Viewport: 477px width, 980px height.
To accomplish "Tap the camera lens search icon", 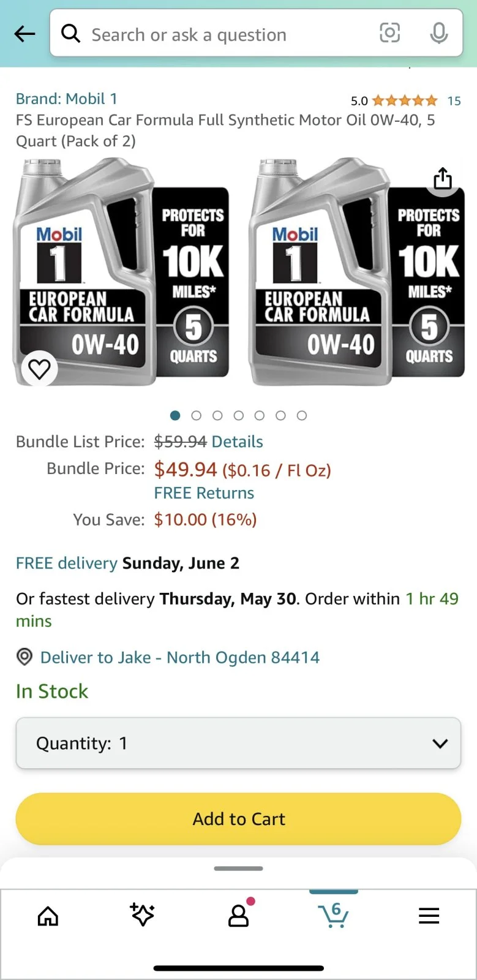I will [389, 33].
